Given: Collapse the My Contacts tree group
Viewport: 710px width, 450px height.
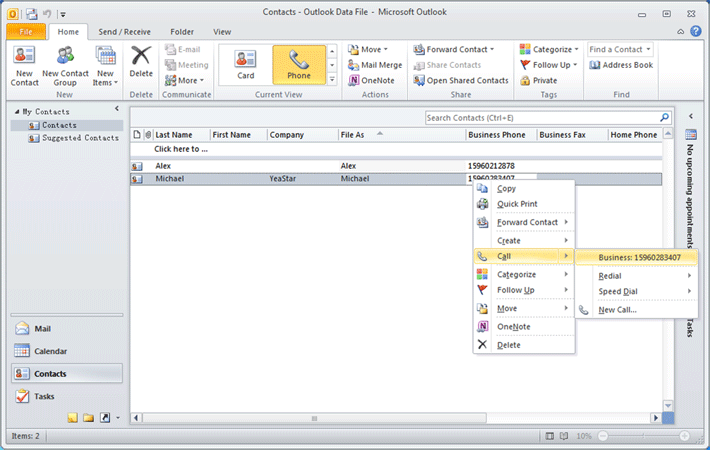Looking at the screenshot, I should coord(17,111).
